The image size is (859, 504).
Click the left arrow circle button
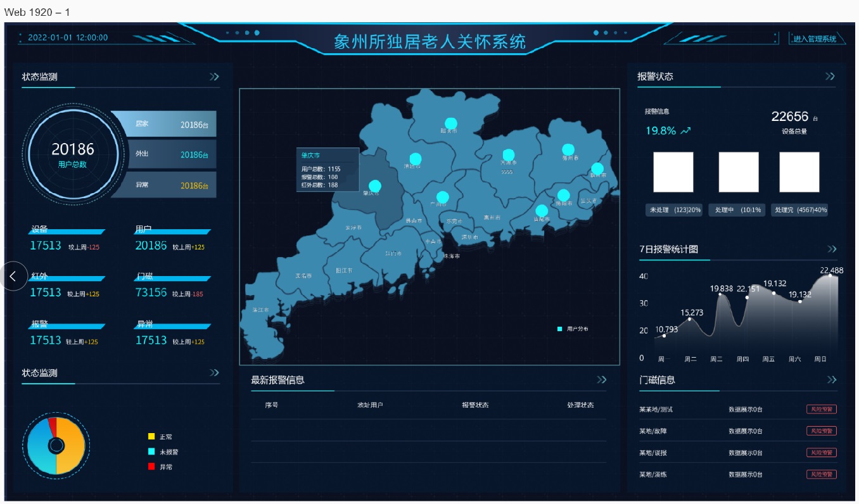tap(13, 276)
